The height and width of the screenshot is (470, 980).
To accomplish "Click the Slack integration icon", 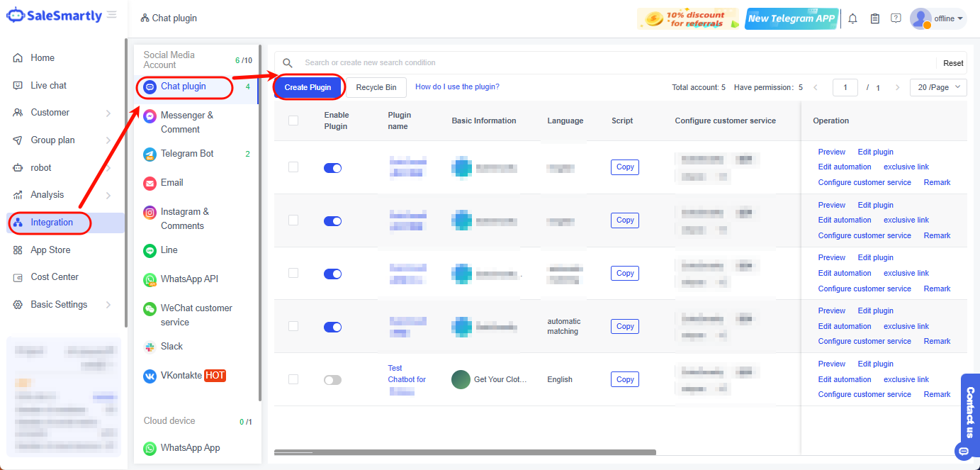I will click(150, 347).
